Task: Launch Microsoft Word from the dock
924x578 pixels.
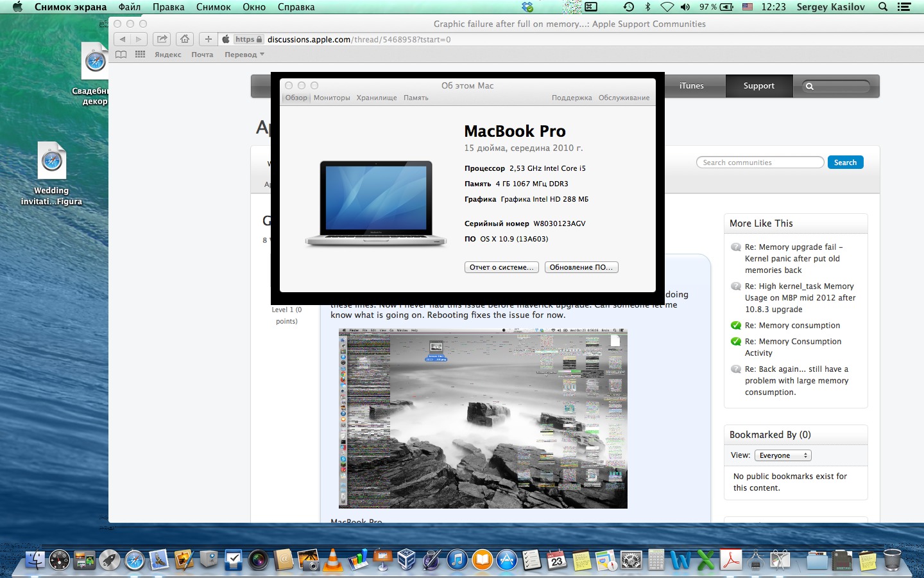Action: [681, 560]
